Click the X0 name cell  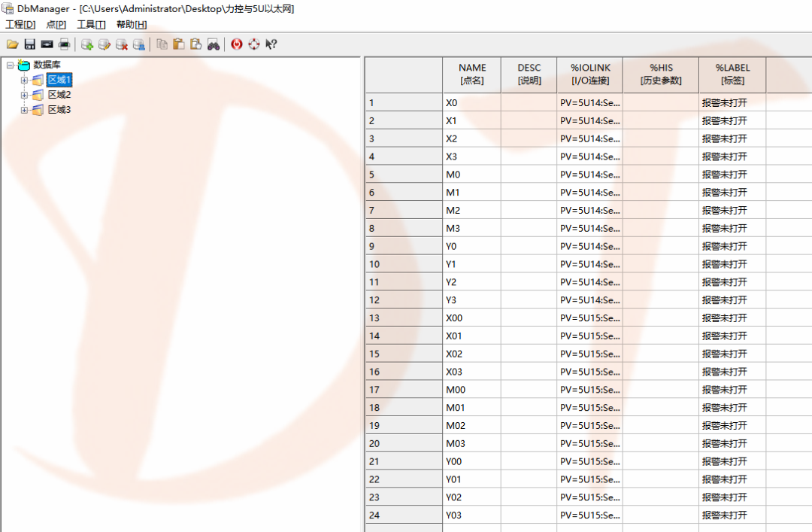click(471, 102)
